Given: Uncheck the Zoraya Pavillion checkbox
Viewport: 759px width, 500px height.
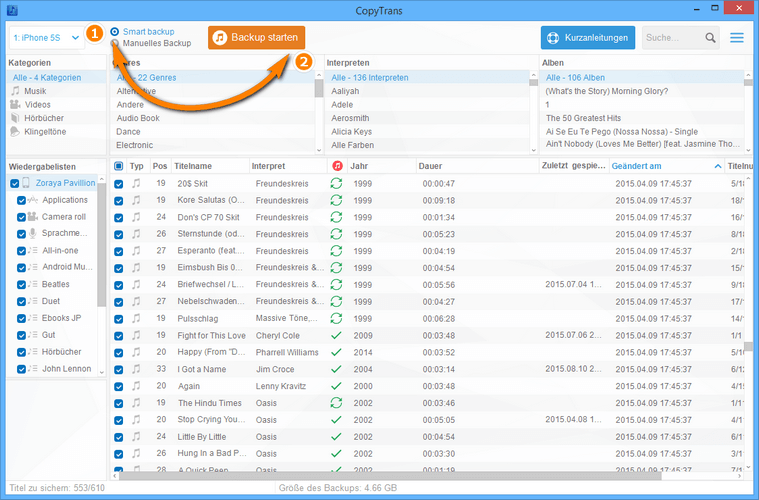Looking at the screenshot, I should coord(15,183).
